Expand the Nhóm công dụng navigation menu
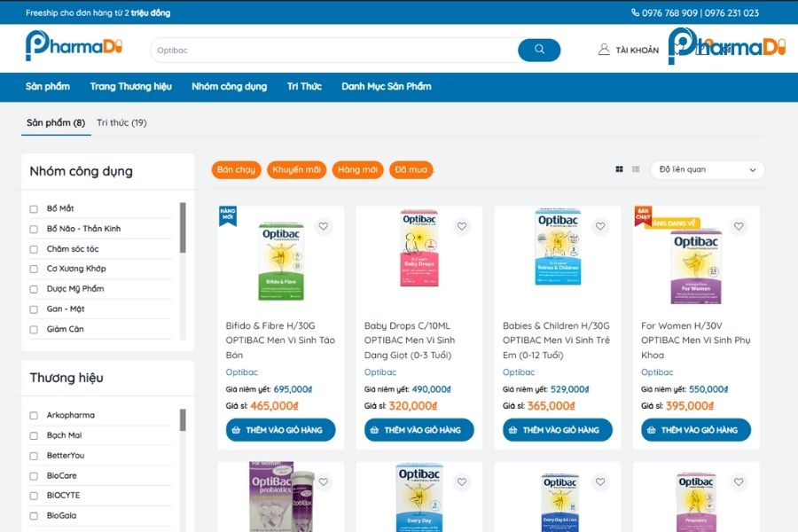Viewport: 798px width, 532px height. click(x=229, y=87)
